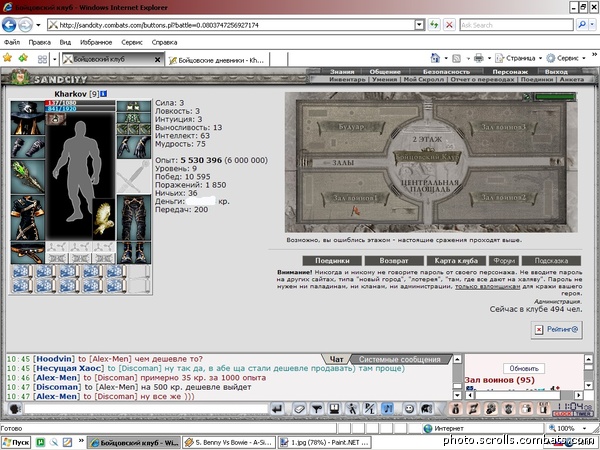
Task: Click the black tunic armor slot
Action: tap(28, 218)
